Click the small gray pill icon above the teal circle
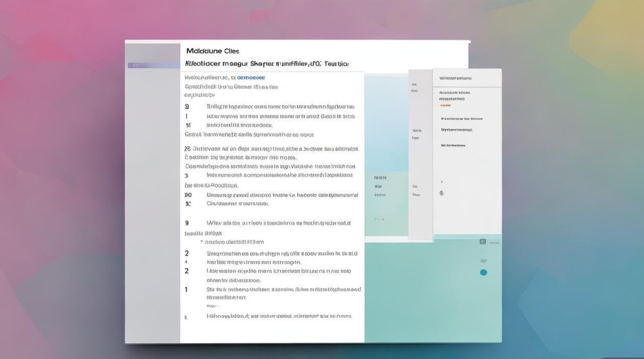The image size is (644, 359). coord(483,261)
